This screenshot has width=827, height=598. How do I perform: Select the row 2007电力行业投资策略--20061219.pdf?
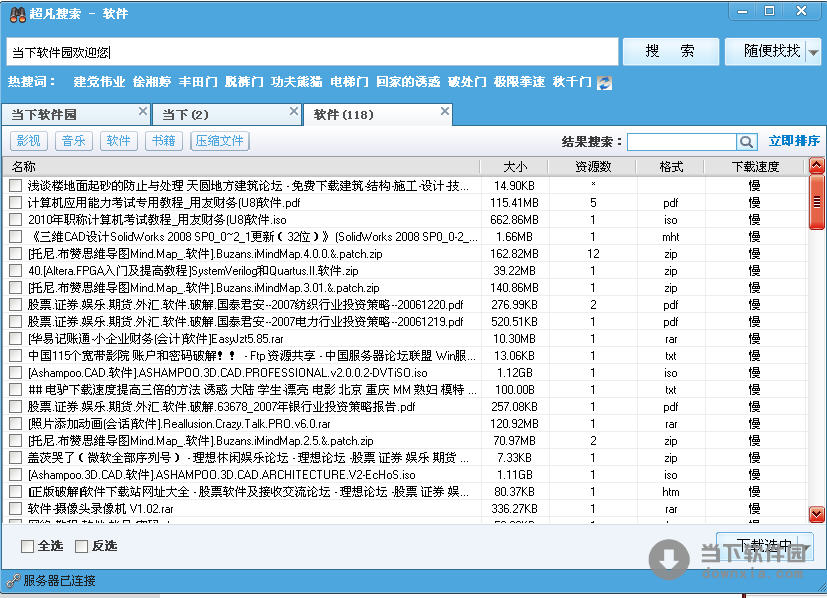pyautogui.click(x=405, y=322)
